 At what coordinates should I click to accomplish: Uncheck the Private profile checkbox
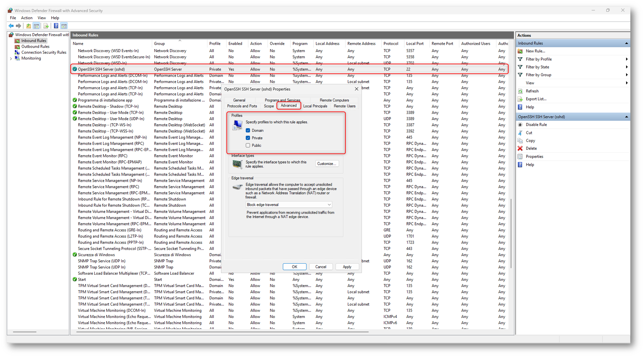click(x=248, y=138)
